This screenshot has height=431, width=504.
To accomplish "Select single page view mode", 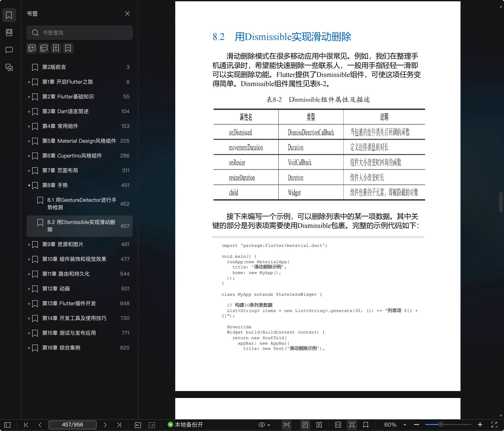I will click(x=305, y=425).
